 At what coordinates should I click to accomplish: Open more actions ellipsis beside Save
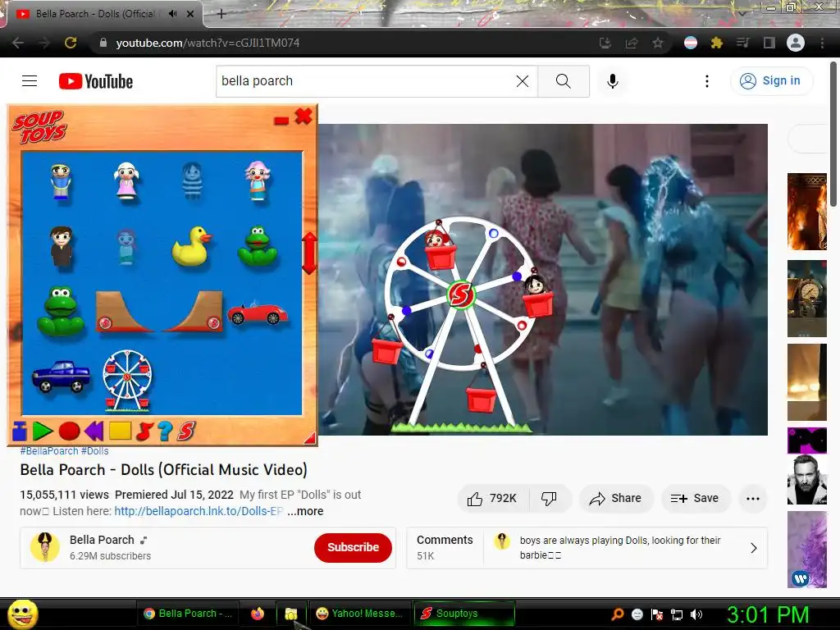click(753, 499)
